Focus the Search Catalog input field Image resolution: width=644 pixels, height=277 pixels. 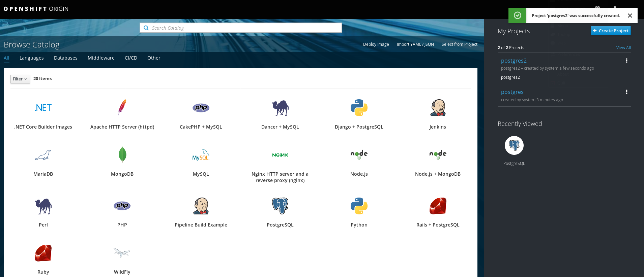click(241, 28)
